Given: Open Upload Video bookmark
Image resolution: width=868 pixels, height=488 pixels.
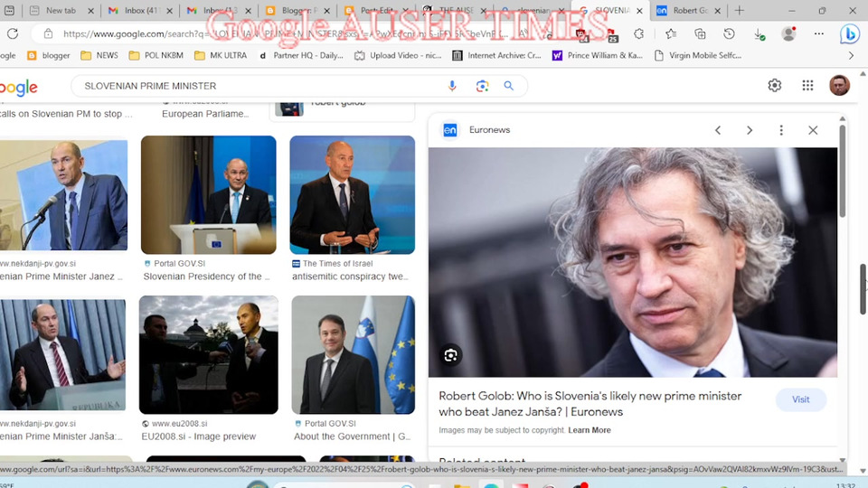Looking at the screenshot, I should pyautogui.click(x=399, y=55).
